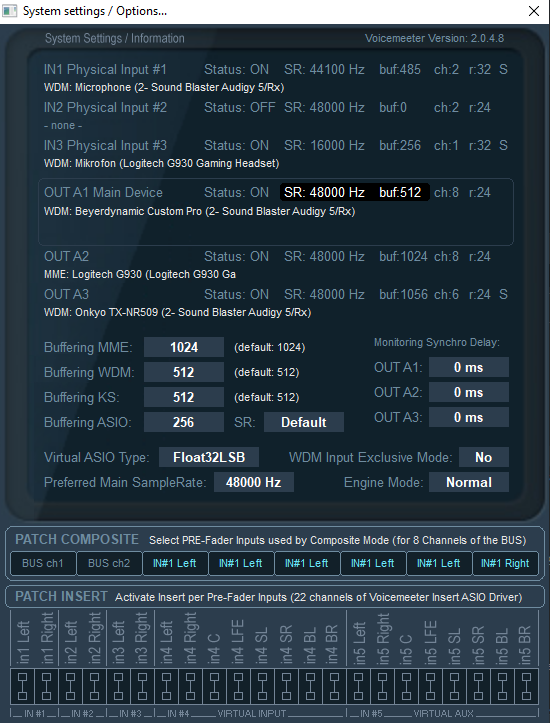Toggle insert switch for in1 Left

point(22,687)
